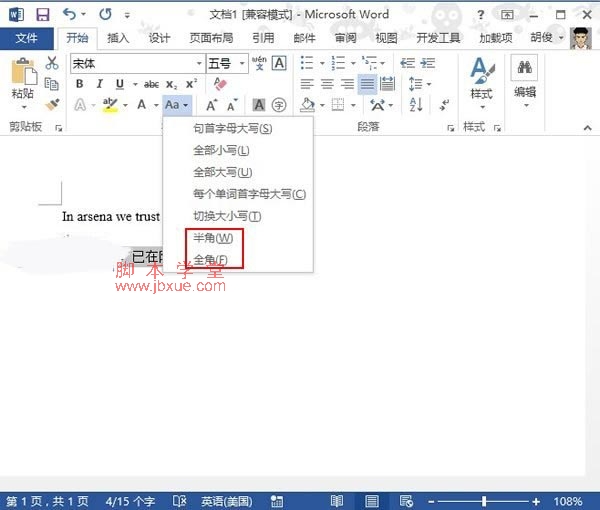Decrease paragraph indent
Screen dimensions: 600x510
tap(408, 63)
